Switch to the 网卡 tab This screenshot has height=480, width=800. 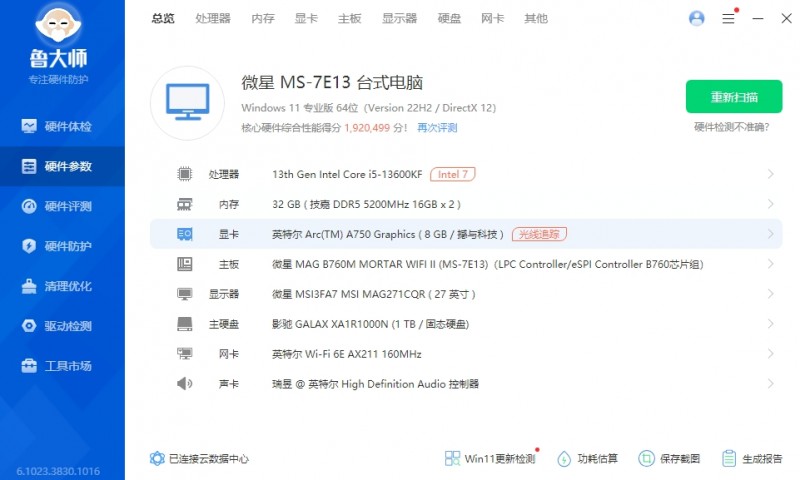[492, 19]
